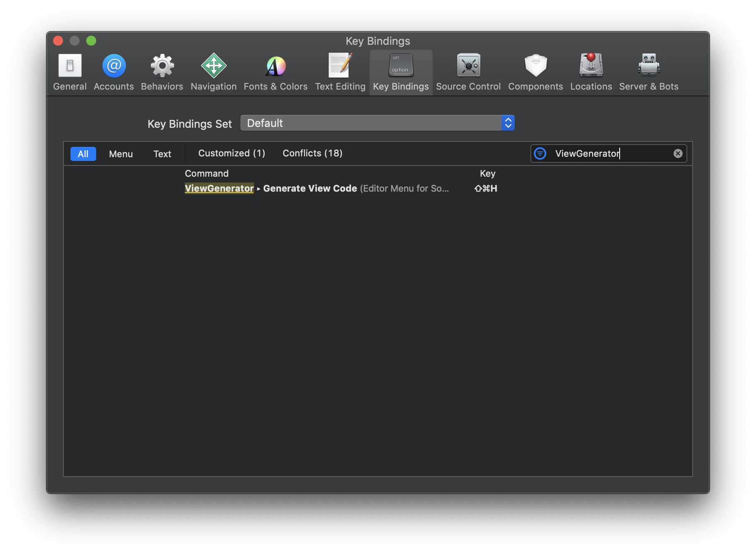
Task: Close the Key Bindings window
Action: pyautogui.click(x=58, y=41)
